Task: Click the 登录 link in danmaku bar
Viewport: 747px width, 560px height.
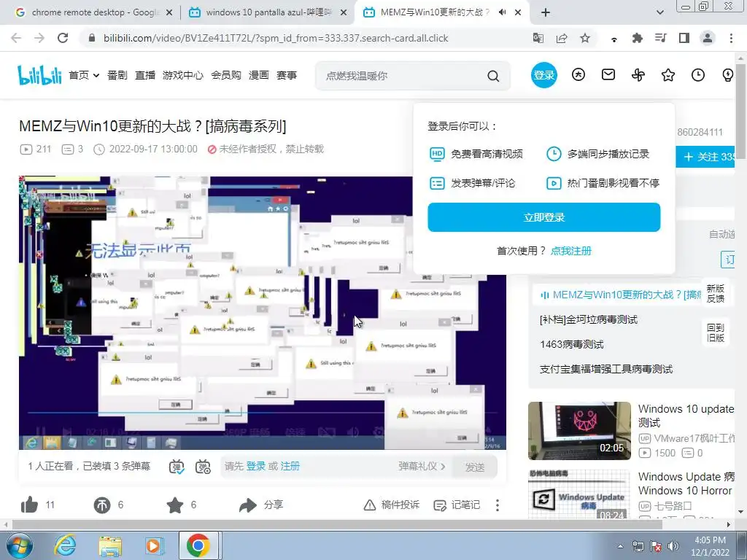Action: (x=256, y=466)
